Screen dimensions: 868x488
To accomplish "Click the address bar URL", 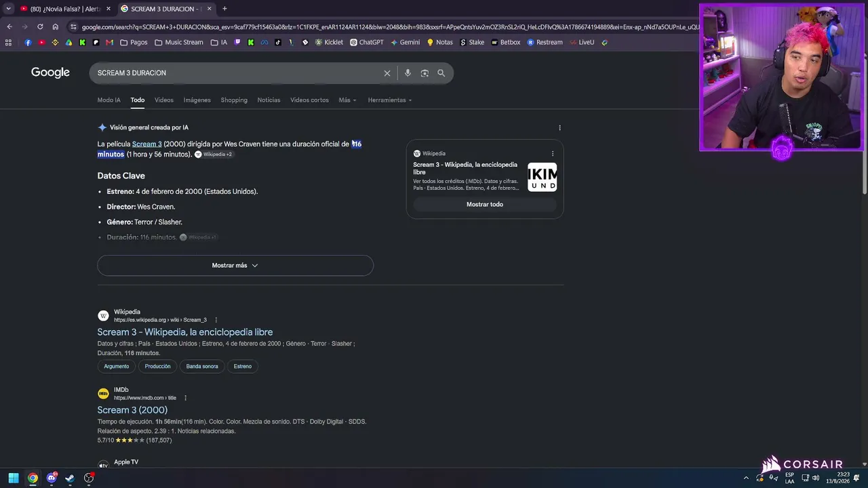I will (x=390, y=27).
